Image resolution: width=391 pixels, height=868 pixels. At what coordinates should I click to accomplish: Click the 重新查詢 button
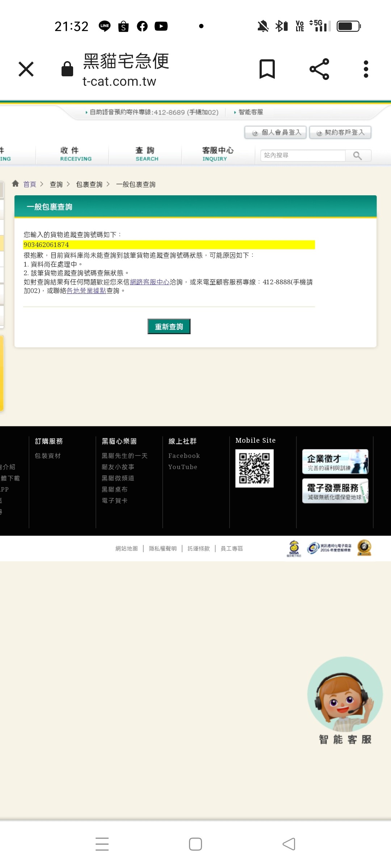coord(169,327)
